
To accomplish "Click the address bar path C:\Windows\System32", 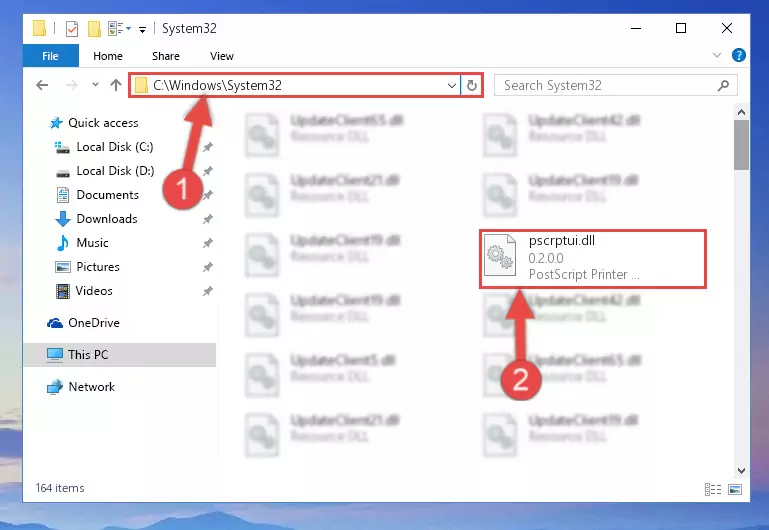I will [217, 85].
